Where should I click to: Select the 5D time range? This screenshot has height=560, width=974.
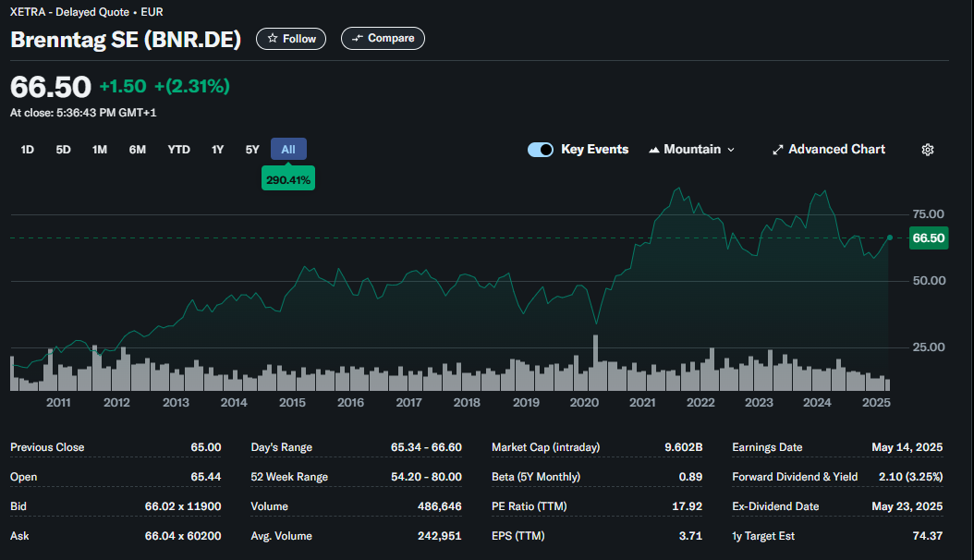[64, 150]
